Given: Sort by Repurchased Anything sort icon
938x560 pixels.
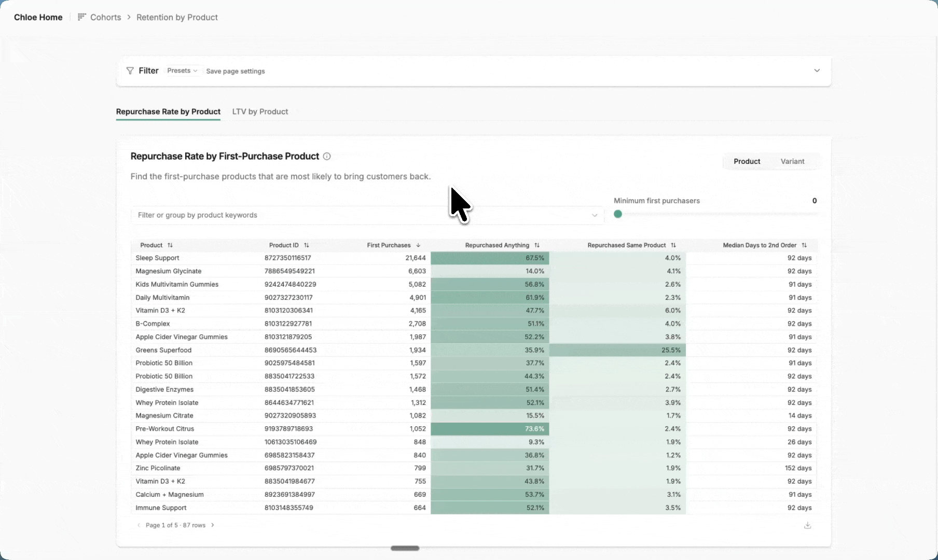Looking at the screenshot, I should click(x=537, y=245).
